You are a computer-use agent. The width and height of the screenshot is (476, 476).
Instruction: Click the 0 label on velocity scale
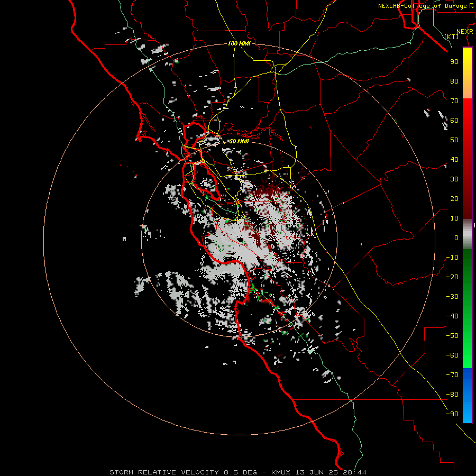[x=456, y=238]
